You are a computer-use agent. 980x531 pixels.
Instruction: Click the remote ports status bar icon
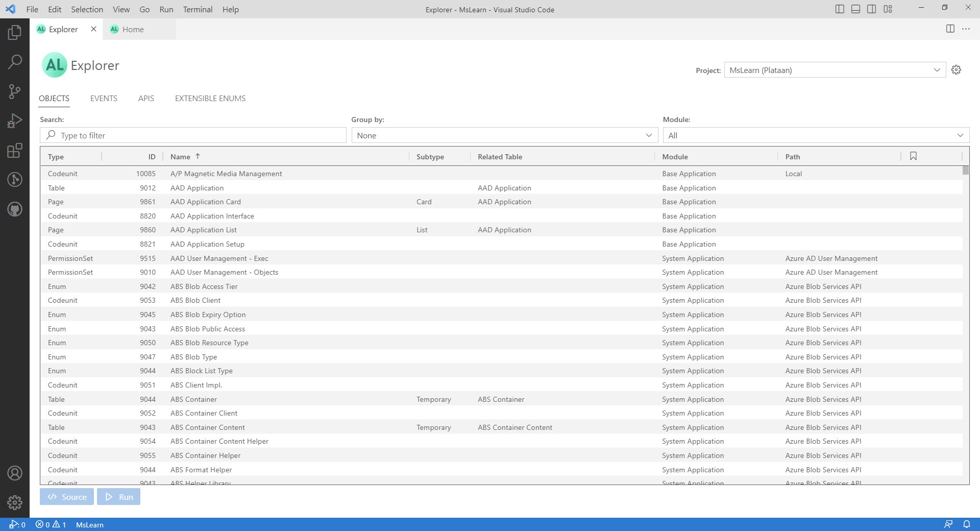pos(17,524)
